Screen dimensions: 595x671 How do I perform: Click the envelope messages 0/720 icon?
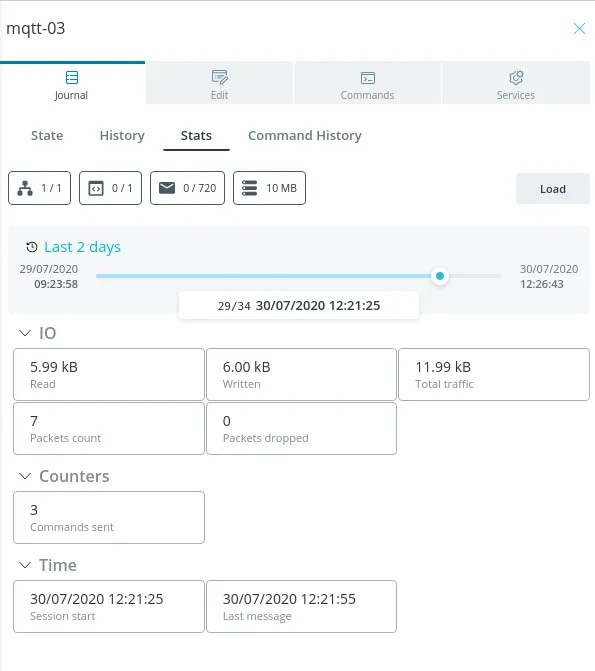tap(167, 188)
